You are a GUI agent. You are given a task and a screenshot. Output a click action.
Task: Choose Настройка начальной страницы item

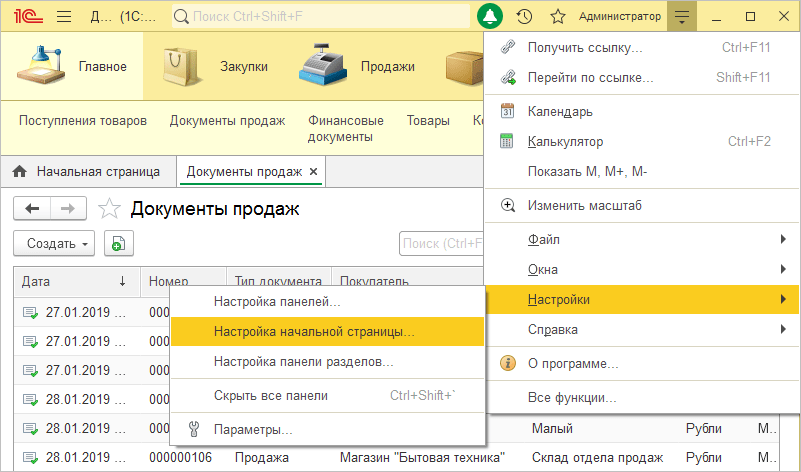(327, 332)
